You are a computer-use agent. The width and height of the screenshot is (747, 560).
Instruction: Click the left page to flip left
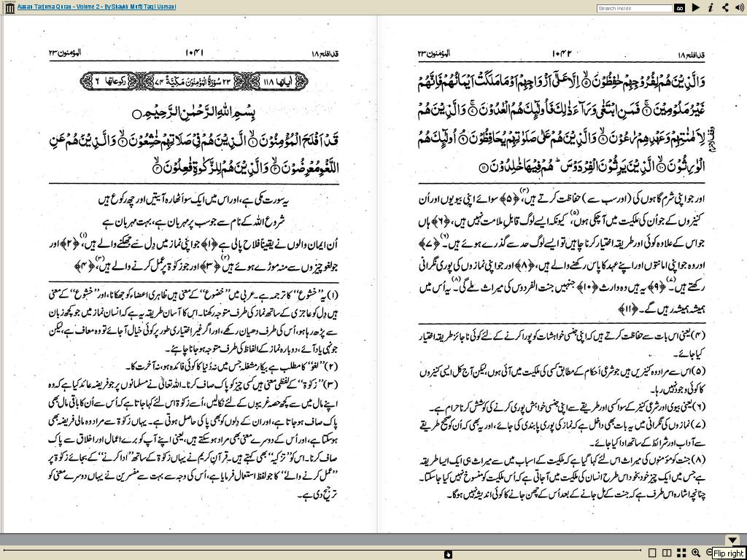click(x=189, y=274)
